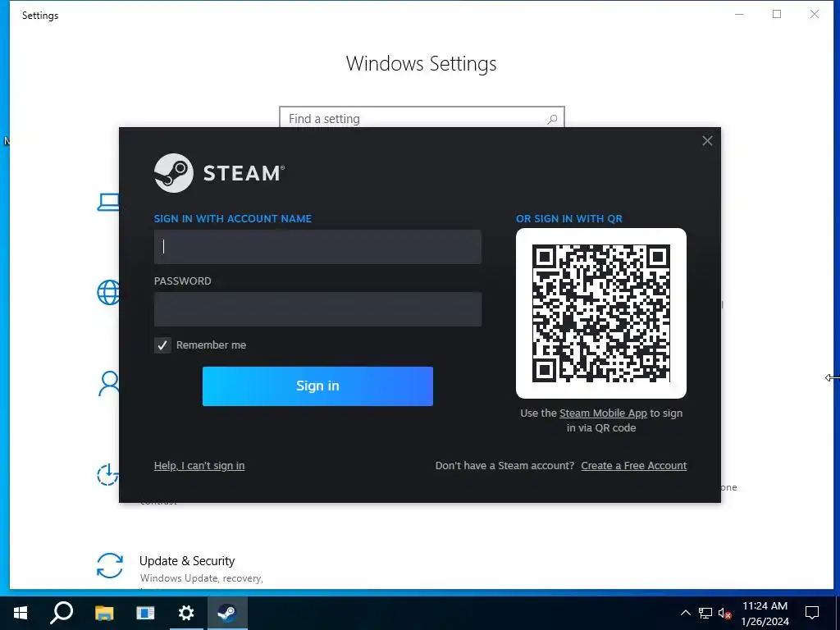Click the Steam QR code image
Viewport: 840px width, 630px height.
tap(601, 313)
